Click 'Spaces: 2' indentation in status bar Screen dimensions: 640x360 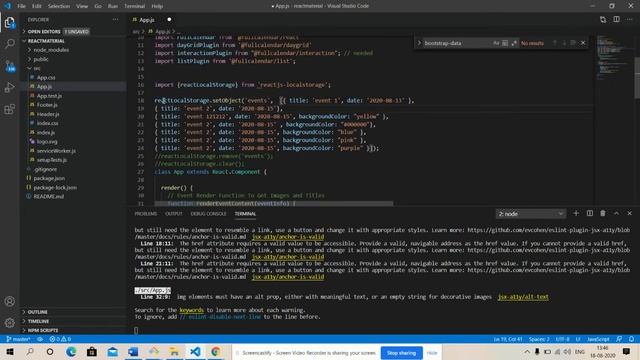click(539, 339)
